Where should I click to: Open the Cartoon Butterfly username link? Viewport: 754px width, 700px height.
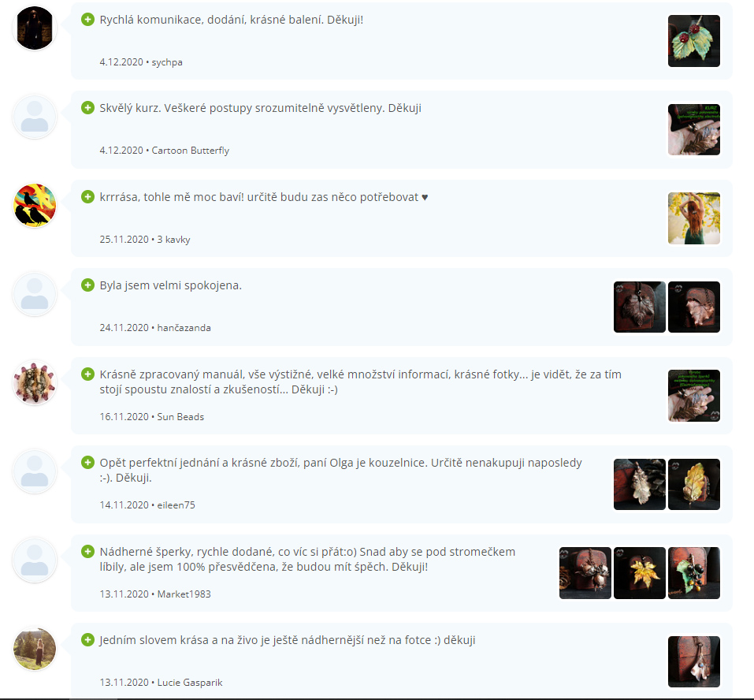(191, 151)
